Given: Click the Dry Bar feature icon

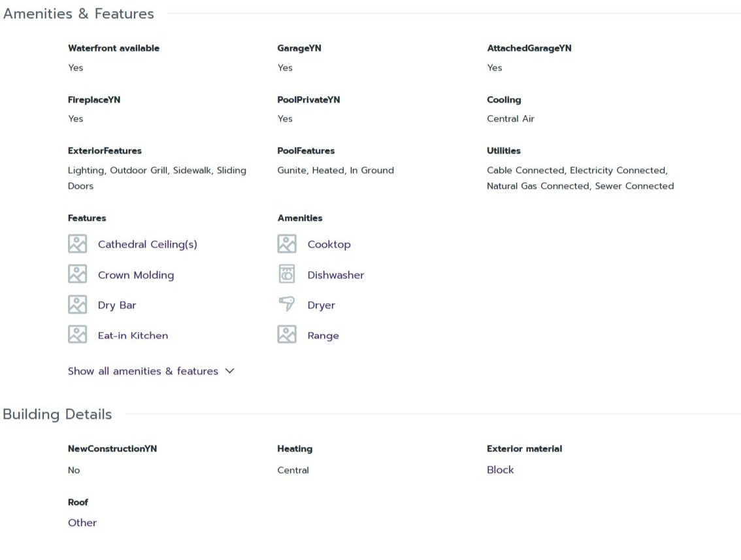Looking at the screenshot, I should point(77,305).
